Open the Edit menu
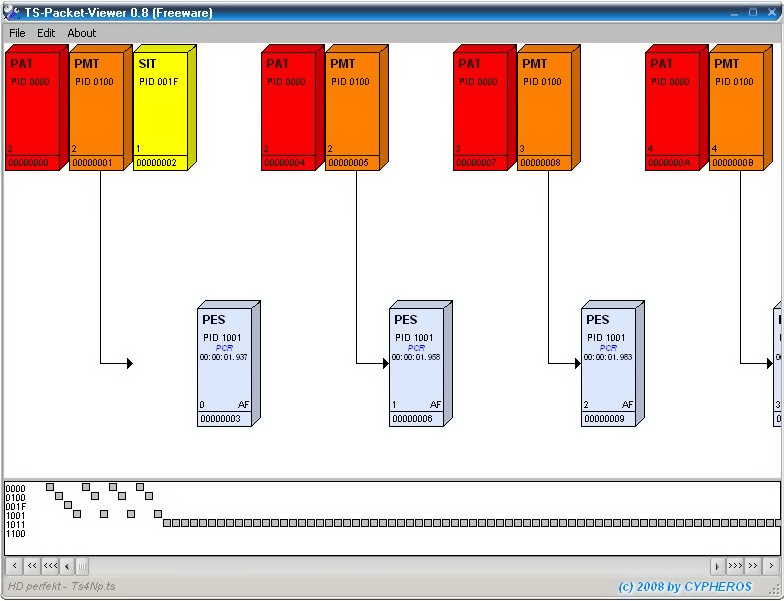The image size is (784, 601). pos(46,33)
